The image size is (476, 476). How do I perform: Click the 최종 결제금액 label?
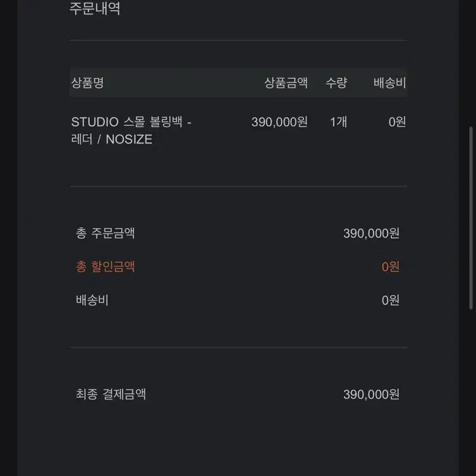(x=111, y=394)
